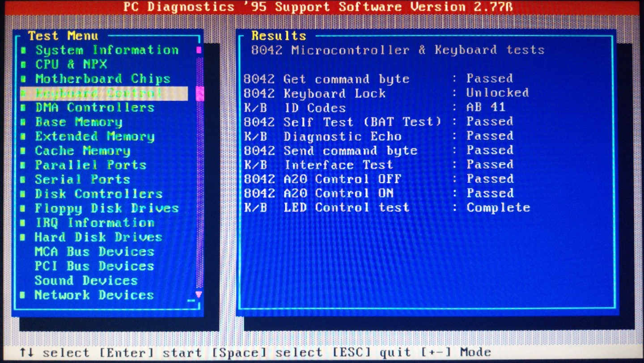This screenshot has width=644, height=363.
Task: Click the 'Test Menu' panel title
Action: [x=63, y=36]
